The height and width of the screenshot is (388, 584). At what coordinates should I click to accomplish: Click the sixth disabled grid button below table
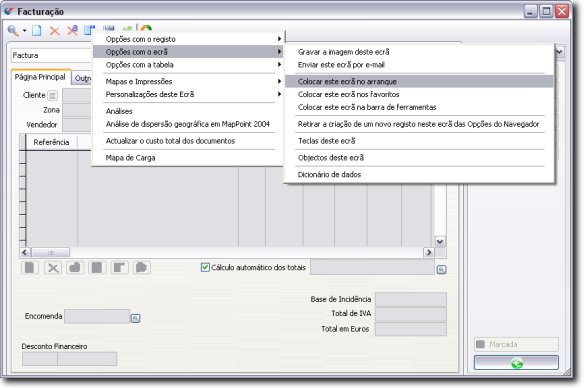pos(142,267)
